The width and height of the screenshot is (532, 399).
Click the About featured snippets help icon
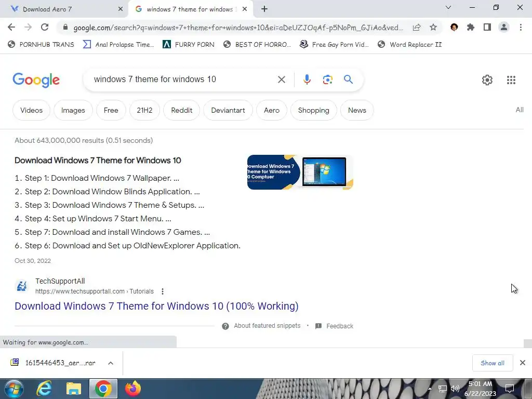225,326
